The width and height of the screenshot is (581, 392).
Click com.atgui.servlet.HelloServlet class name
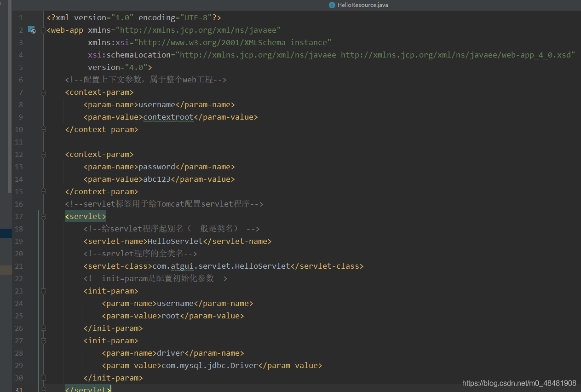[x=221, y=266]
